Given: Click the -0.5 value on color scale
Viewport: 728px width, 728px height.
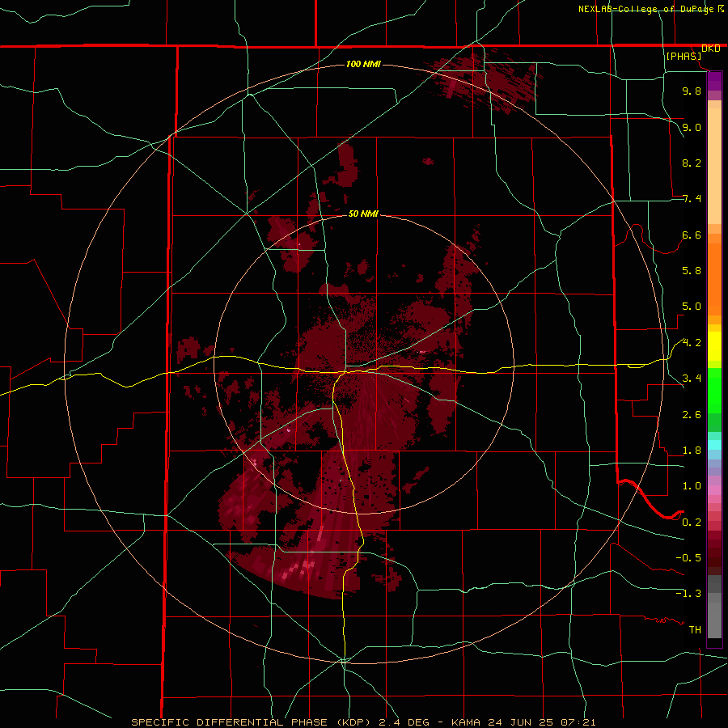Looking at the screenshot, I should tap(688, 558).
